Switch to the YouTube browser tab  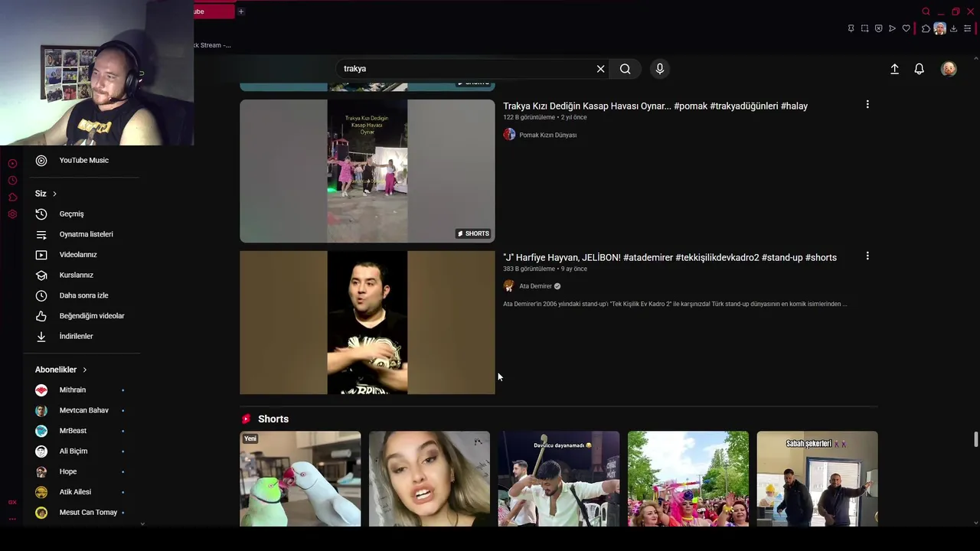point(214,11)
